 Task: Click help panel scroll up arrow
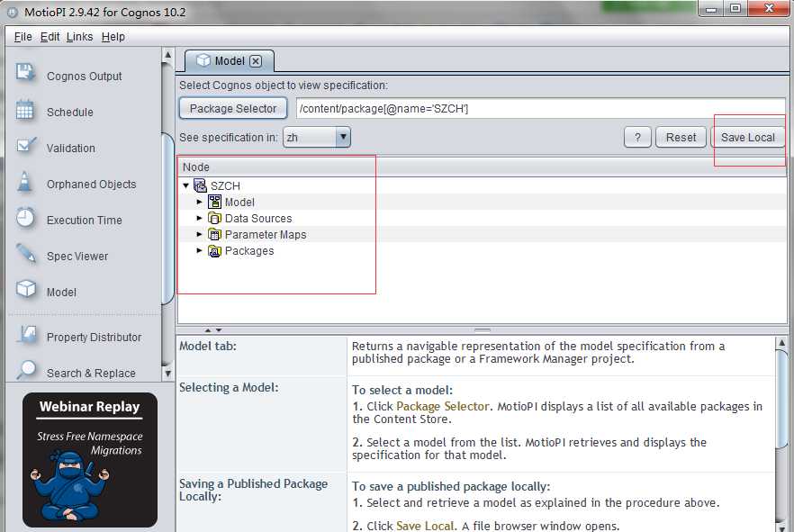click(x=781, y=343)
